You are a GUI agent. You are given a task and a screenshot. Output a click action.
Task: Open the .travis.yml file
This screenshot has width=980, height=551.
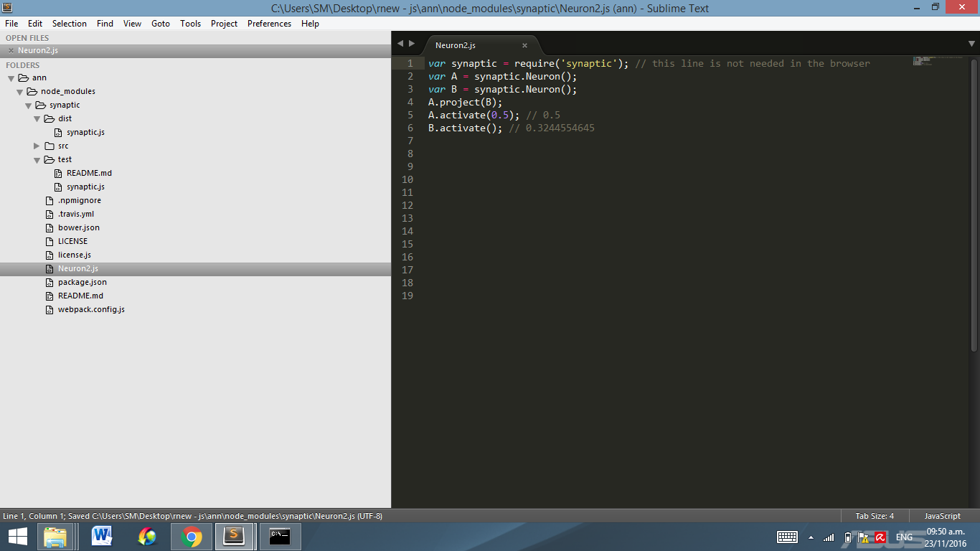76,214
